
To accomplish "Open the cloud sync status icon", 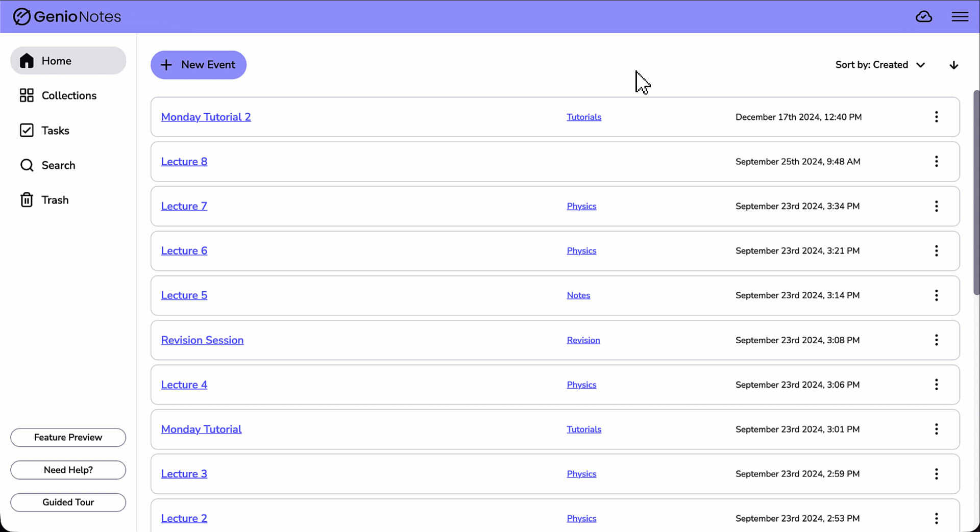I will click(924, 17).
